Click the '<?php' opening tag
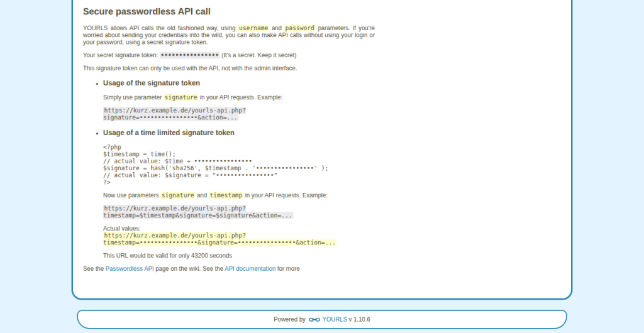Viewport: 644px width, 333px height. (112, 147)
